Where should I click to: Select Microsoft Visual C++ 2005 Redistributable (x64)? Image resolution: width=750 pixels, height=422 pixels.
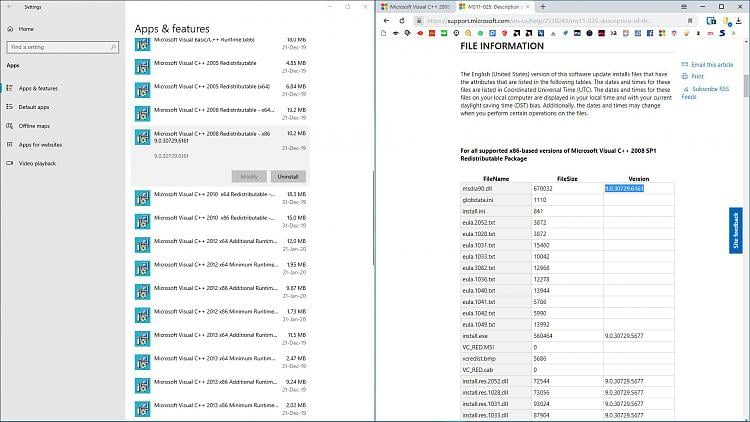click(220, 90)
